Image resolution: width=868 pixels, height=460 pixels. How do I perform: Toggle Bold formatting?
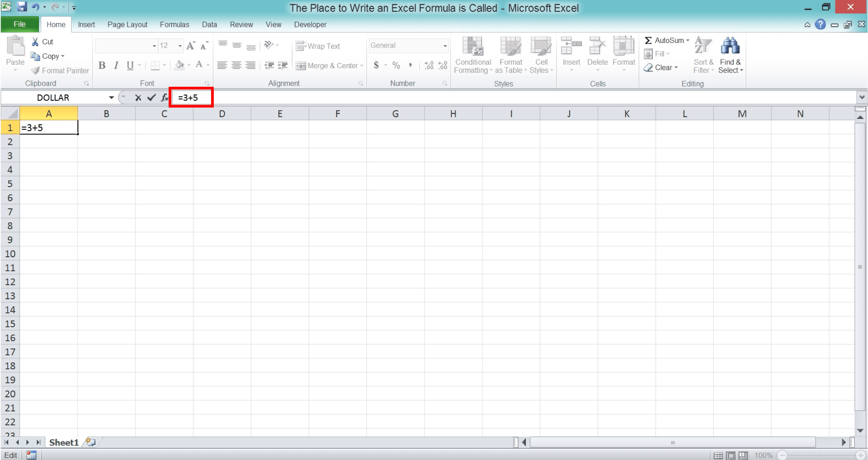[x=102, y=66]
